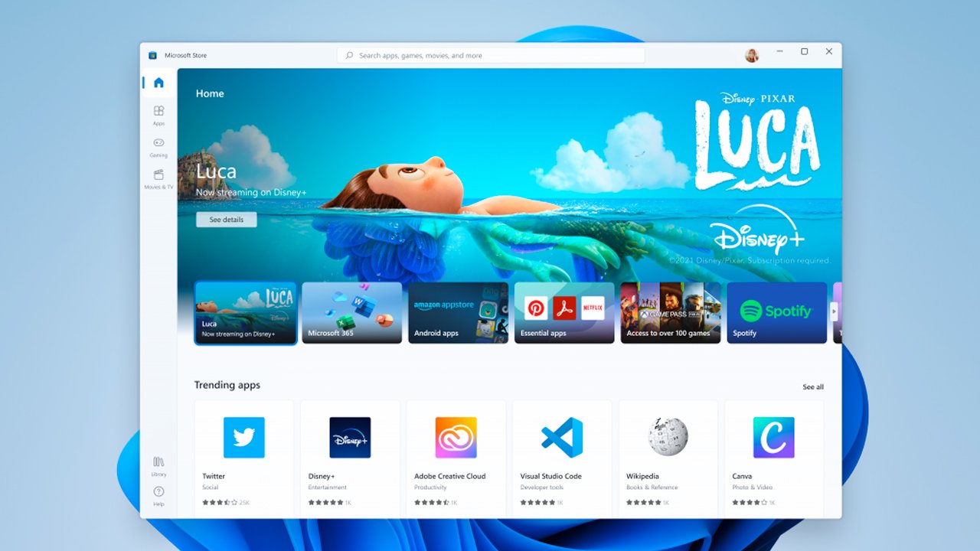Click the Developer tools category label
980x551 pixels.
click(x=542, y=487)
